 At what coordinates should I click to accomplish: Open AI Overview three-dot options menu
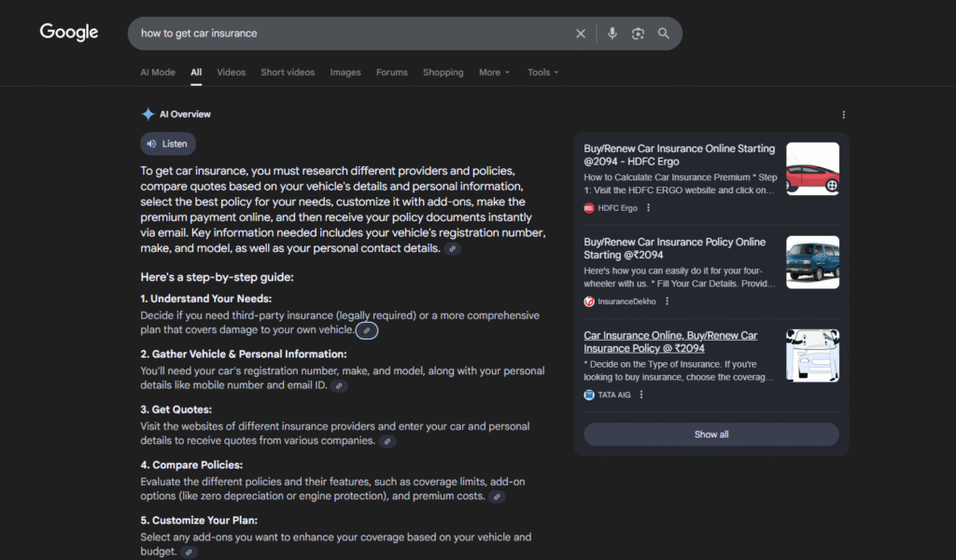point(843,115)
